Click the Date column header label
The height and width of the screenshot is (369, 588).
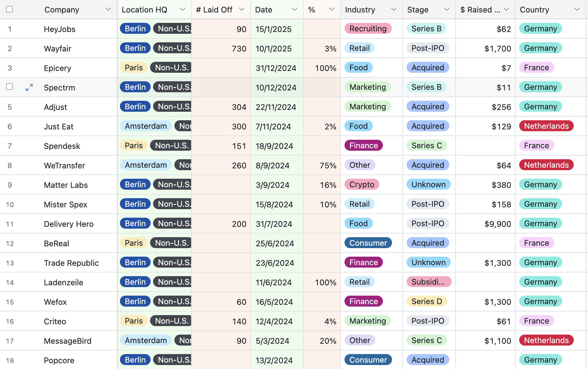coord(264,10)
